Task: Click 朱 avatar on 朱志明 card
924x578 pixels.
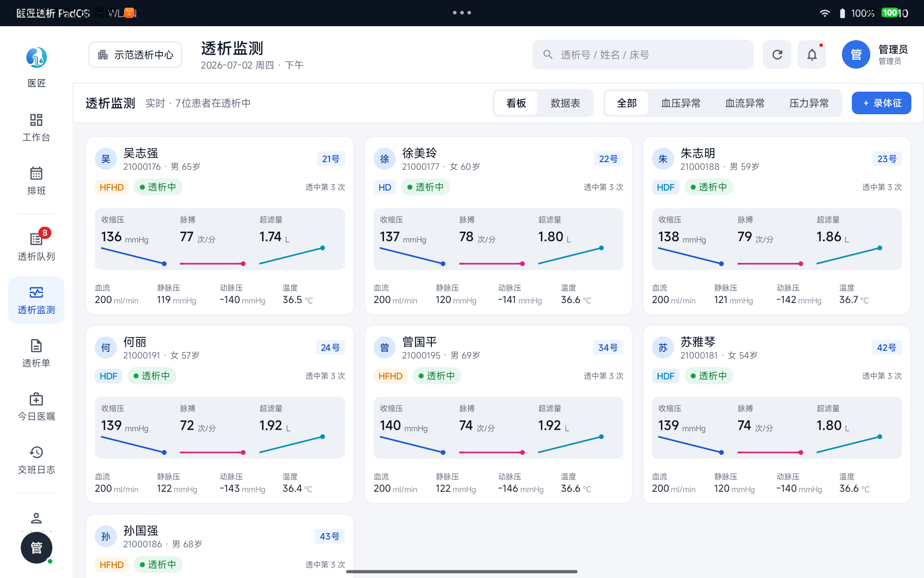Action: point(663,159)
